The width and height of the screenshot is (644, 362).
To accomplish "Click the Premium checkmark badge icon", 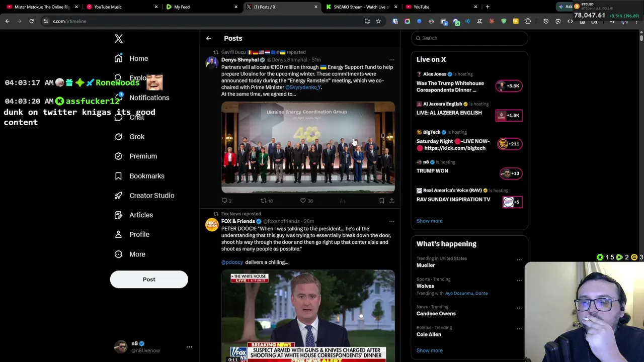I will click(118, 156).
